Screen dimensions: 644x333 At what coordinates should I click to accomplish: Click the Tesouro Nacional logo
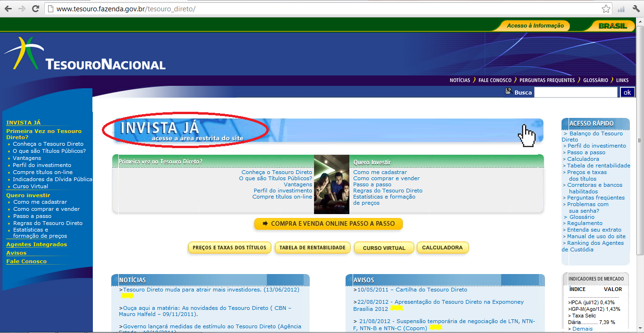[85, 53]
